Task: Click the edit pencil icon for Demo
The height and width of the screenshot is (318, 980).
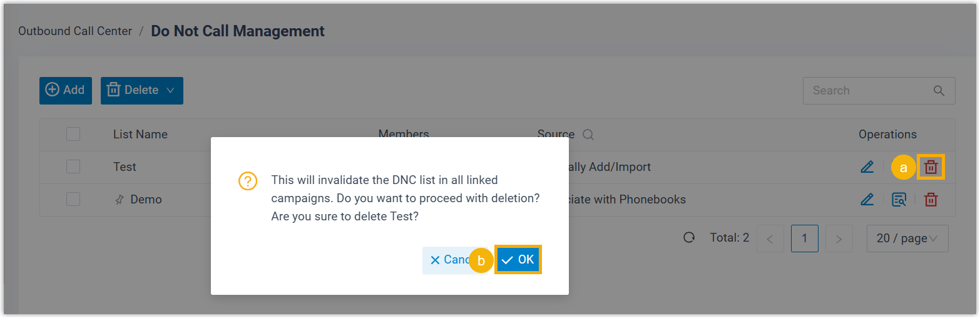Action: (867, 200)
